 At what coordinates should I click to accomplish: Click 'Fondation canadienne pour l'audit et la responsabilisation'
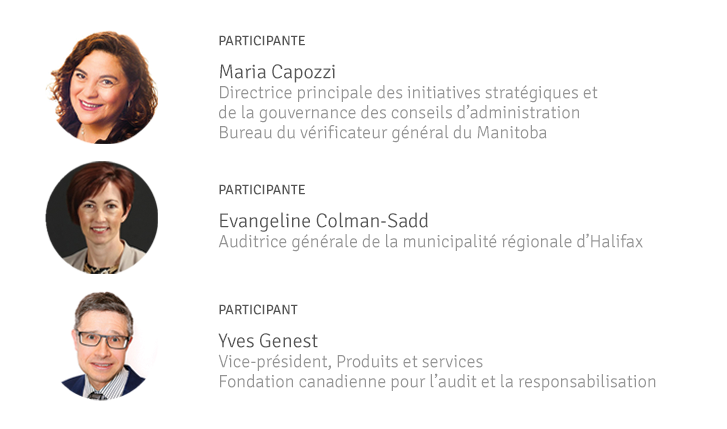(x=437, y=382)
